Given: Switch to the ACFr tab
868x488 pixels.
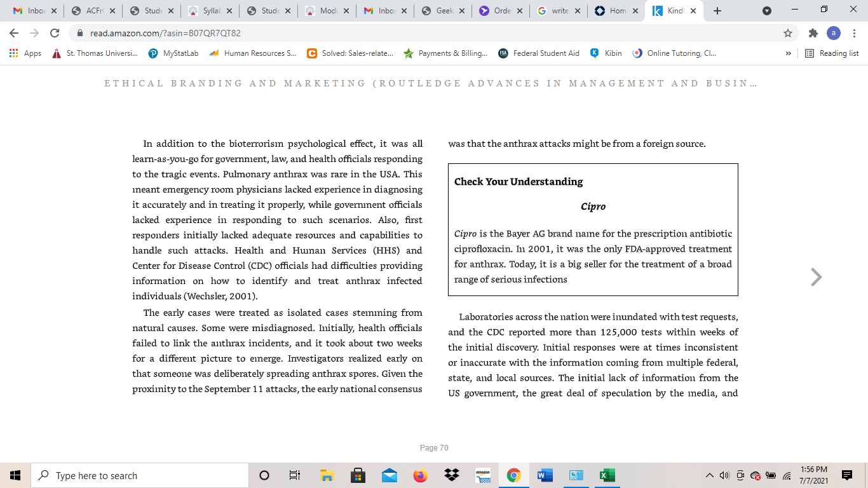Looking at the screenshot, I should point(93,11).
